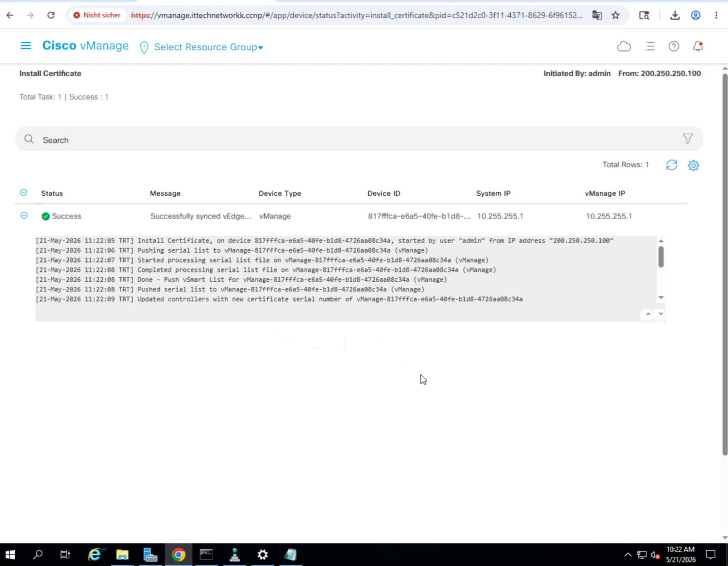Click the log panel collapse up chevron
This screenshot has height=566, width=728.
tap(648, 314)
